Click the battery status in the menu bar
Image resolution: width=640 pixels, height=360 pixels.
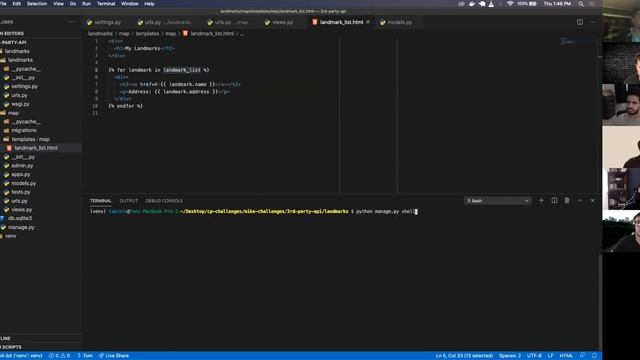tap(527, 4)
